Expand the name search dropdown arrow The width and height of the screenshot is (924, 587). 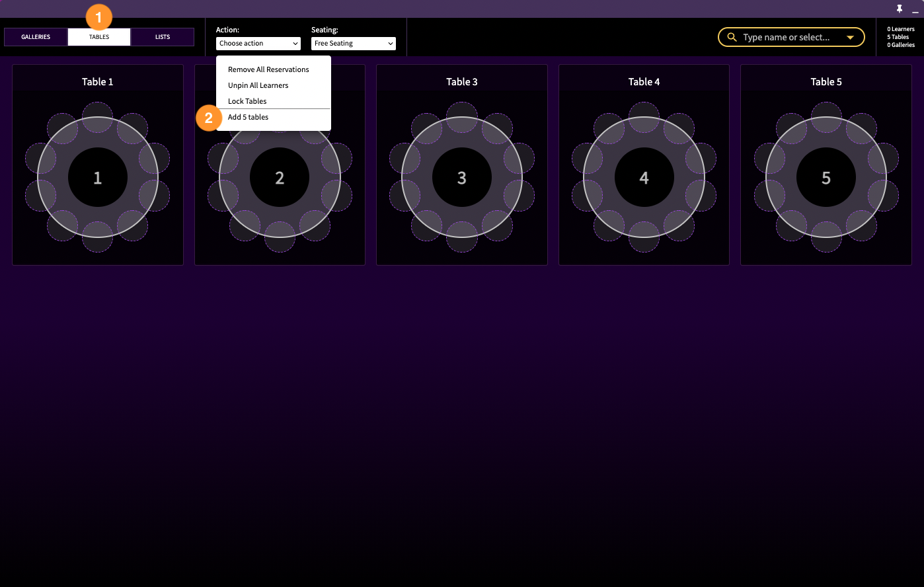point(850,38)
